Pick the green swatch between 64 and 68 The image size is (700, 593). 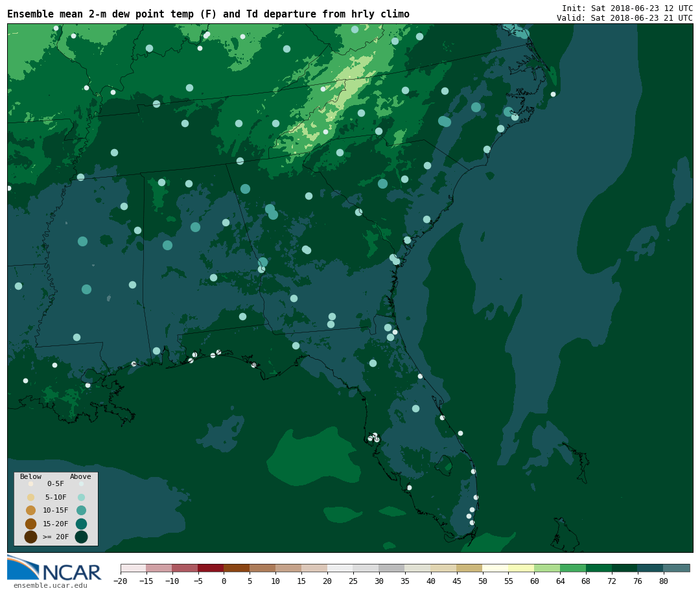point(573,568)
